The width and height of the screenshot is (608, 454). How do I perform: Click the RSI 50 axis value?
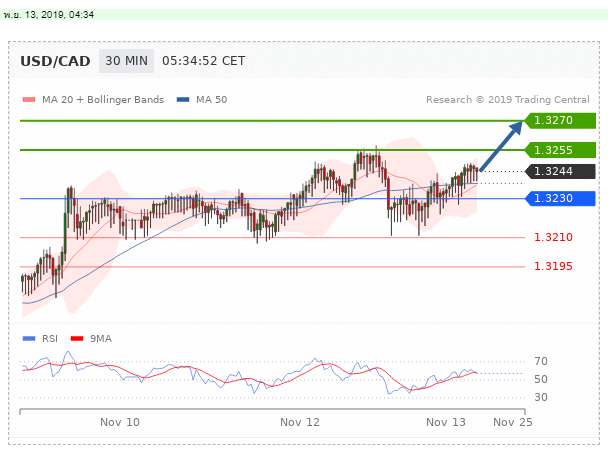click(x=541, y=379)
